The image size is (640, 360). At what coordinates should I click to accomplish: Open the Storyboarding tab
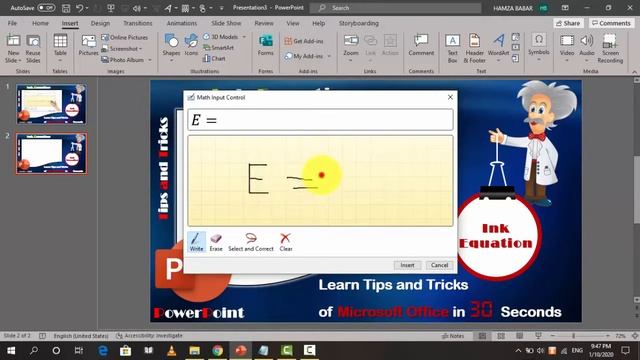click(x=358, y=23)
